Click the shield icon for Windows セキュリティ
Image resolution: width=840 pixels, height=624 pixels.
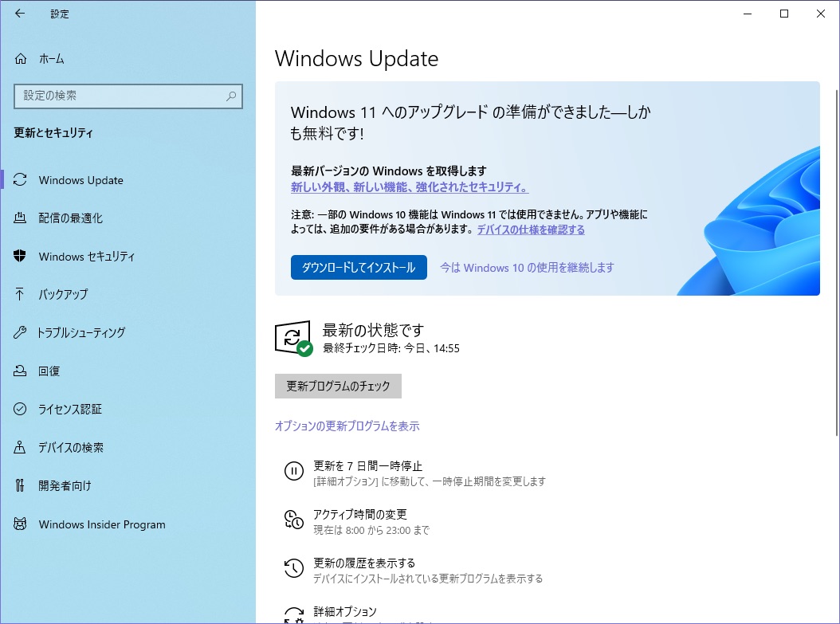tap(20, 256)
